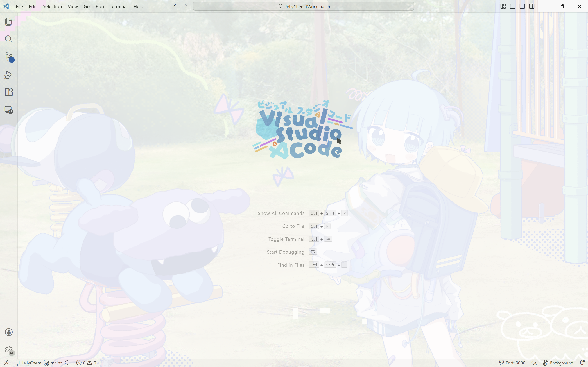Image resolution: width=588 pixels, height=367 pixels.
Task: Toggle the Primary Side Bar visibility
Action: coord(512,6)
